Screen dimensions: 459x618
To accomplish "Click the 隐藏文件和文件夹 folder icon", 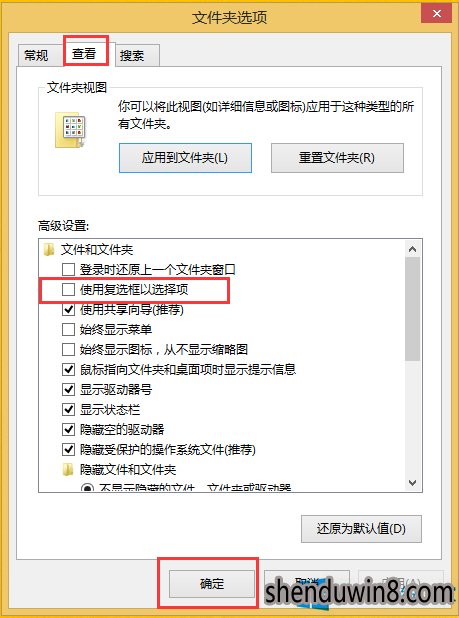I will point(68,469).
